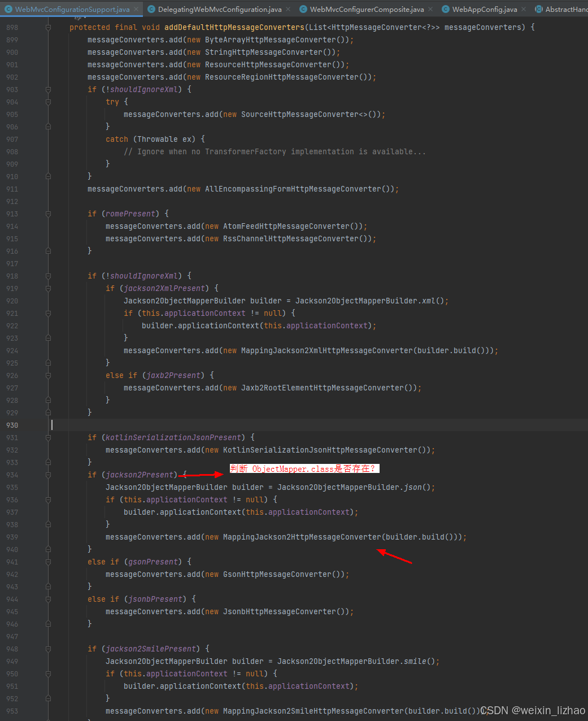Collapse the second shouldIgnoreXml block at line 918
The height and width of the screenshot is (721, 588).
point(48,276)
